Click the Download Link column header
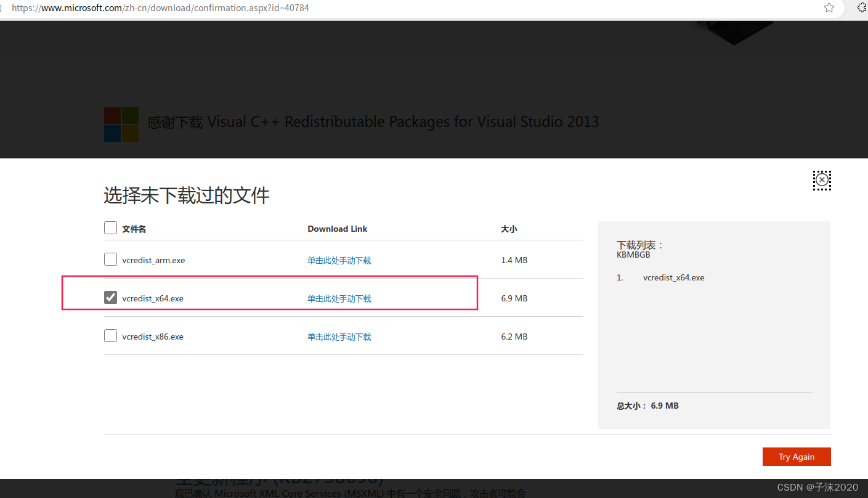Image resolution: width=868 pixels, height=498 pixels. point(338,229)
